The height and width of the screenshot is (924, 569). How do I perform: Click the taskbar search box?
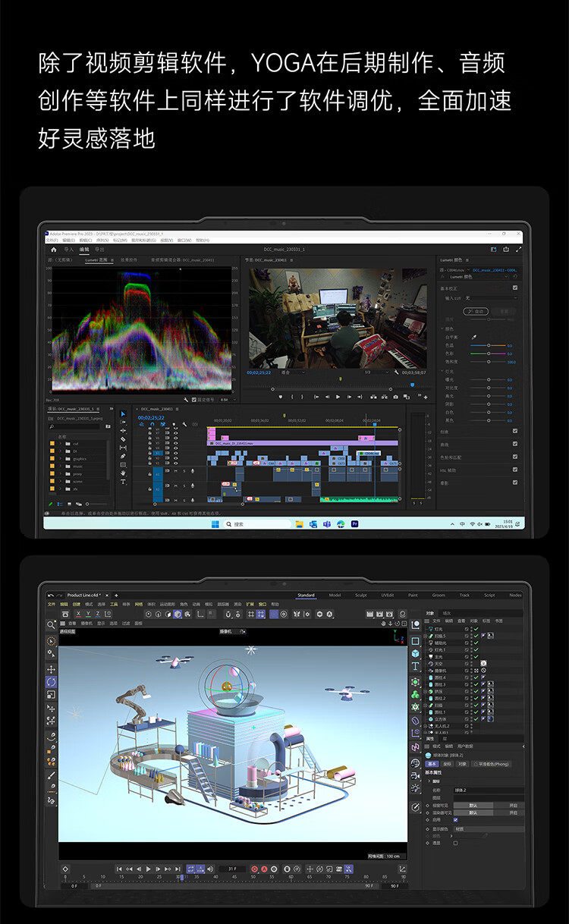[257, 523]
